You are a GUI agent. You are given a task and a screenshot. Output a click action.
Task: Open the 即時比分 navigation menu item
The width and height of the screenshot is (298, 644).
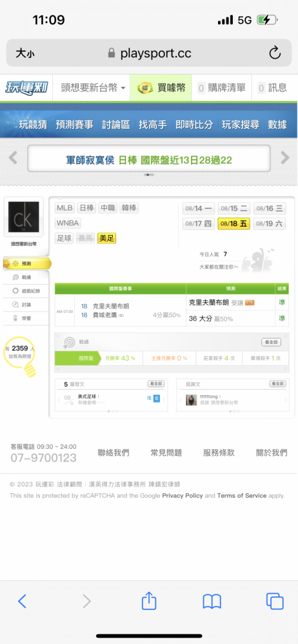[194, 125]
